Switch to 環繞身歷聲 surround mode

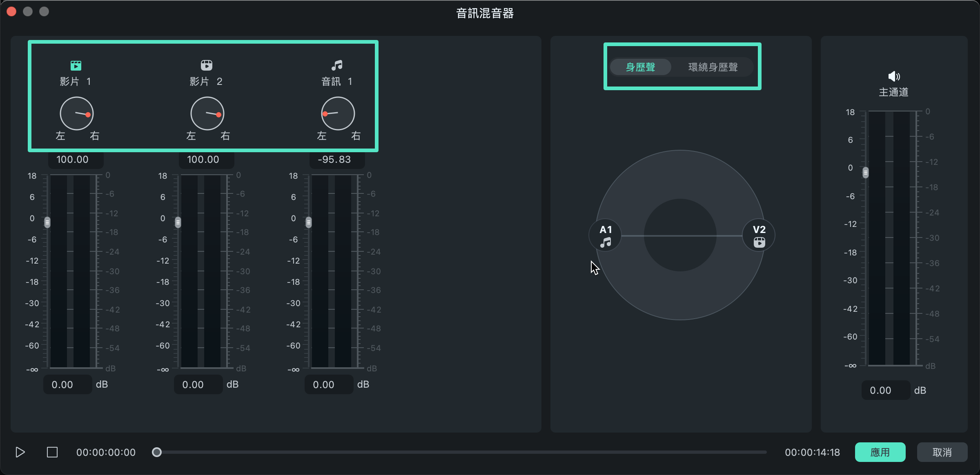point(713,67)
